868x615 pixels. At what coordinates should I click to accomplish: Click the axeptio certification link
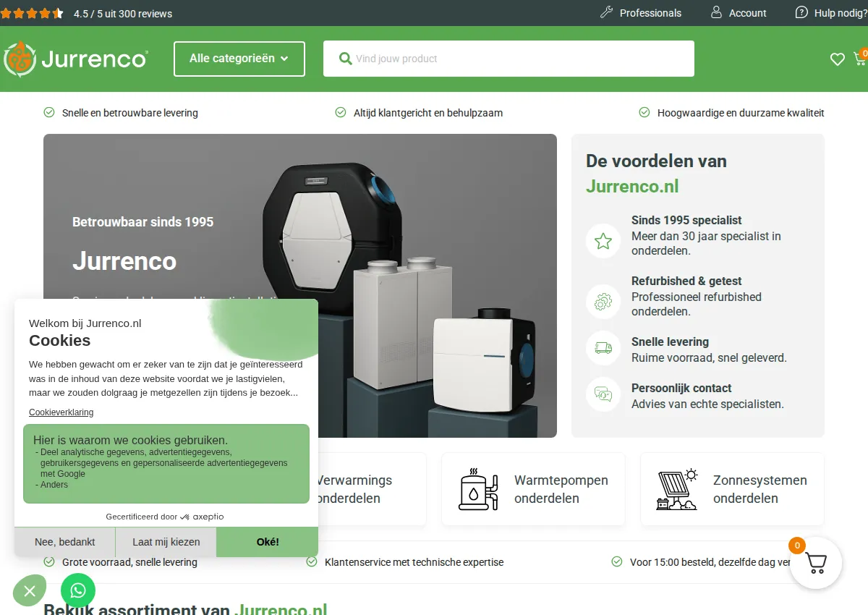165,517
